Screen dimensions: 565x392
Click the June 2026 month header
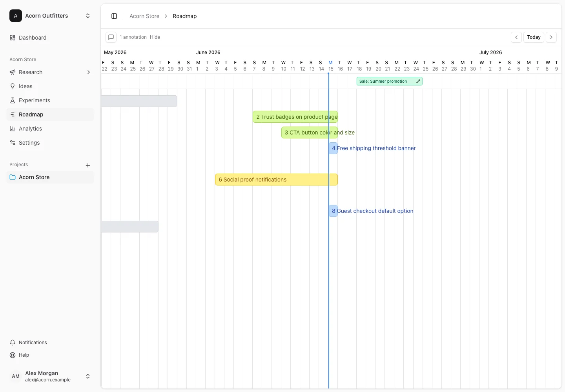click(208, 53)
